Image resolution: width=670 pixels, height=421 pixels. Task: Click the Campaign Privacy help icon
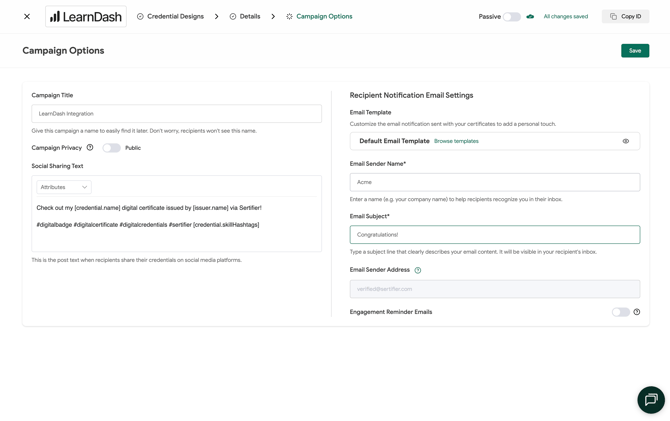point(90,147)
